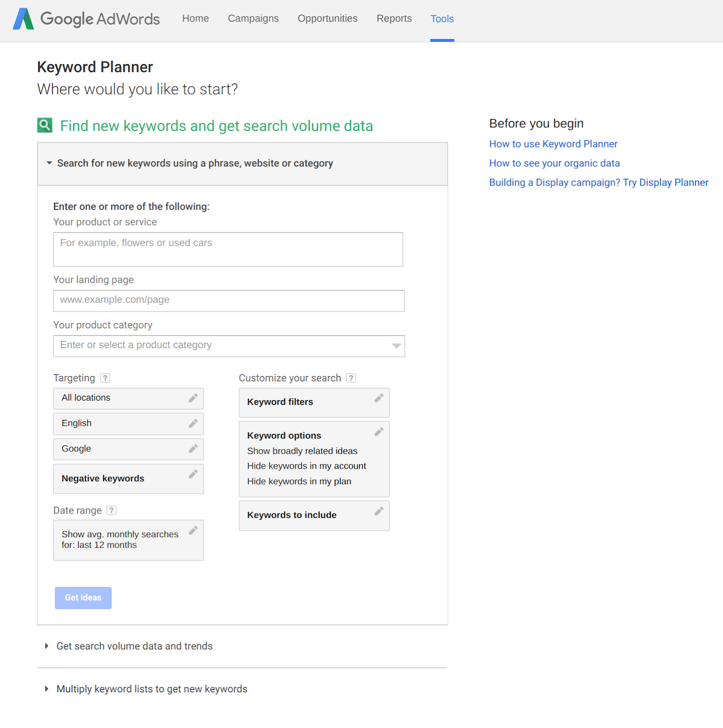Open the Keywords to include box

click(314, 516)
